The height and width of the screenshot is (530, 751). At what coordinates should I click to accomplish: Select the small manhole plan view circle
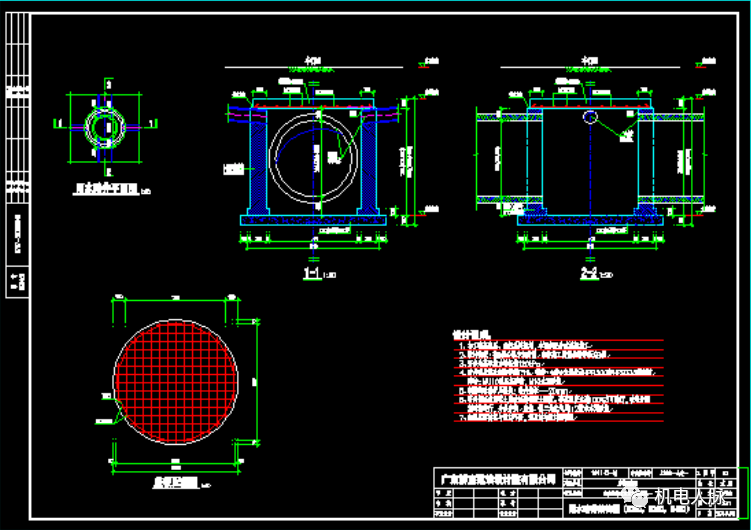(x=105, y=127)
